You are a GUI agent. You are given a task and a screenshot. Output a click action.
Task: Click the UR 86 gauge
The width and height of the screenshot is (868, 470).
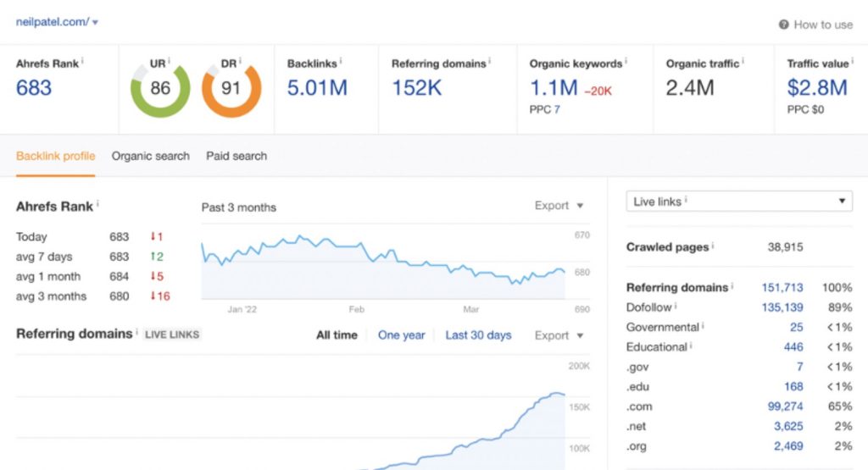[x=160, y=90]
